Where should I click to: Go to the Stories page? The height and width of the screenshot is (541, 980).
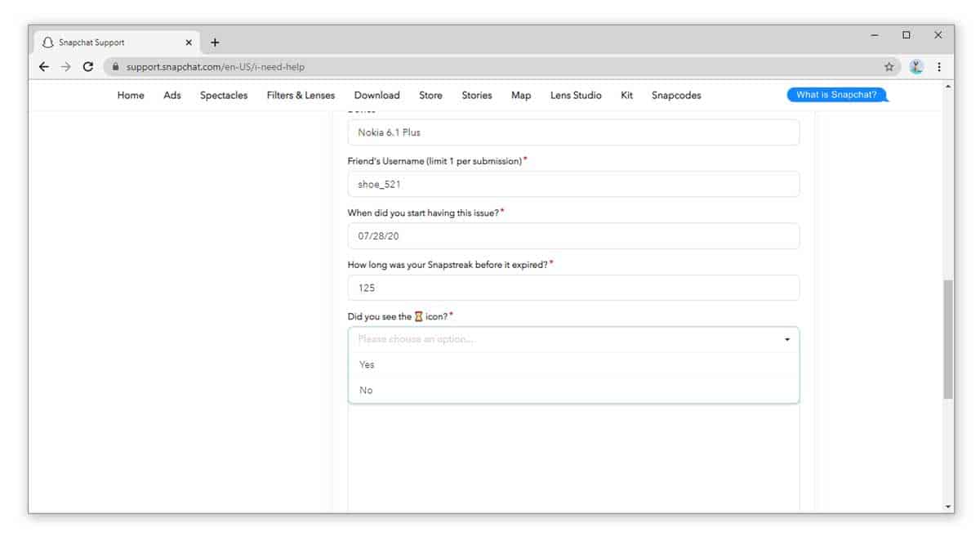click(477, 96)
